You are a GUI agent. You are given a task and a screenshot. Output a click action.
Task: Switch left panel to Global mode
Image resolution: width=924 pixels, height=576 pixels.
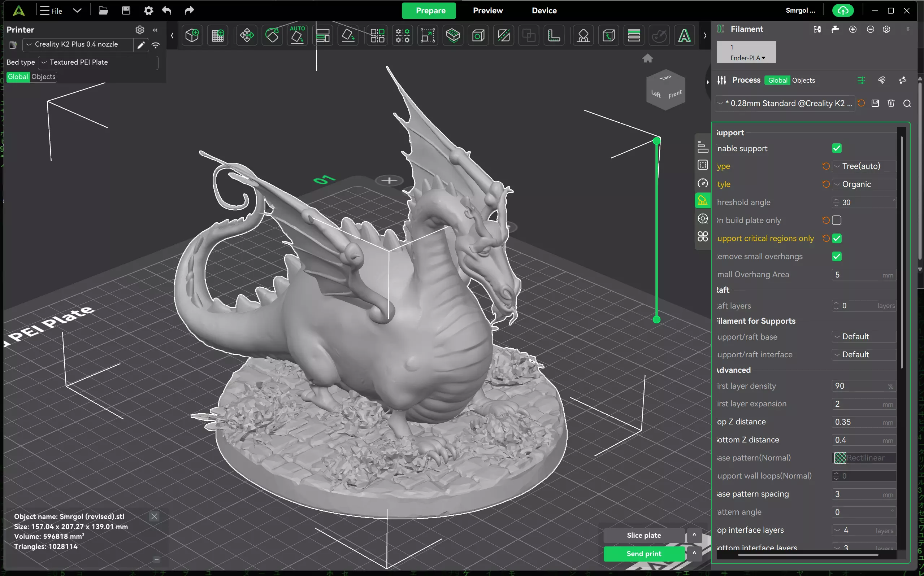[18, 77]
